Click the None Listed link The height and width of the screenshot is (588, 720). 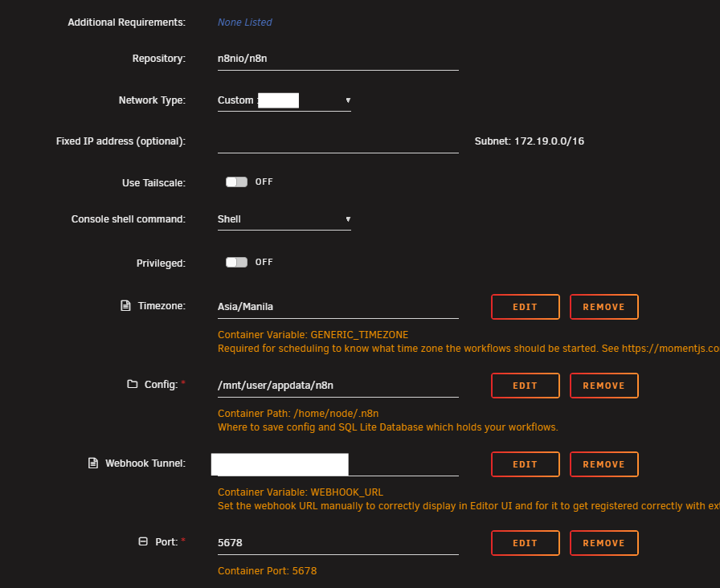[244, 22]
